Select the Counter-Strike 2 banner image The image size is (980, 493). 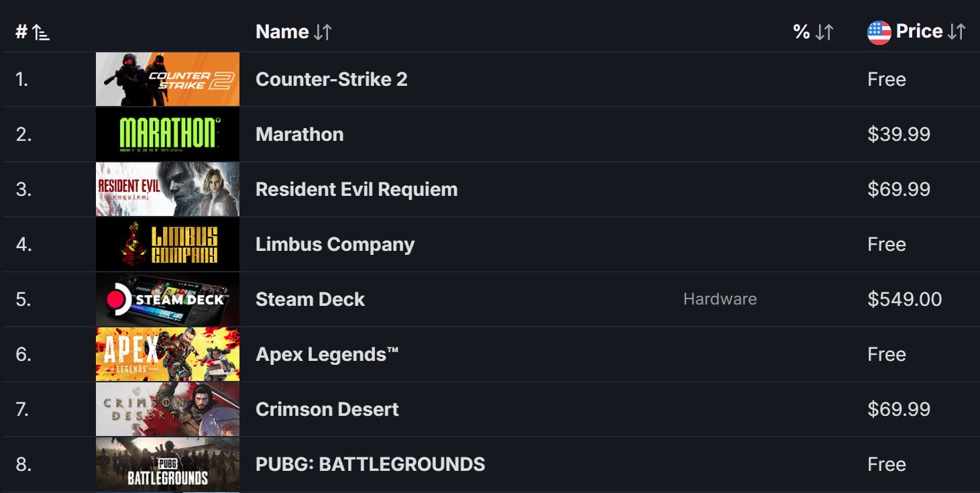167,78
